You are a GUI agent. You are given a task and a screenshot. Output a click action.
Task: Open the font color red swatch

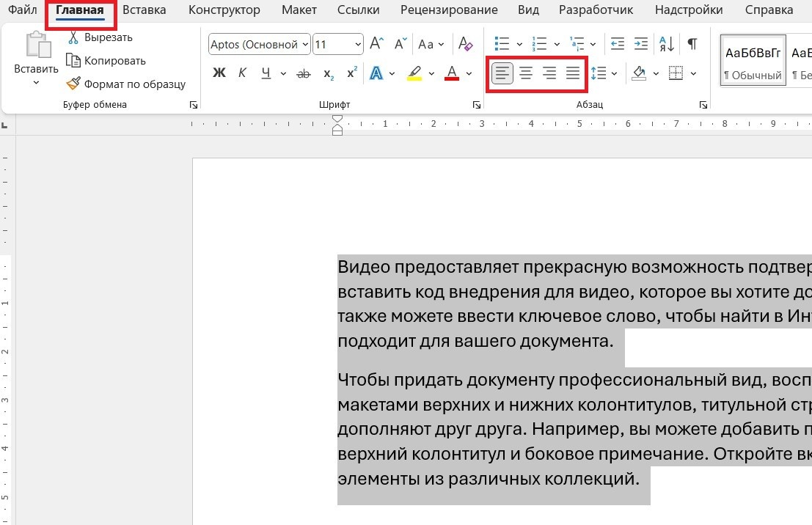point(452,73)
